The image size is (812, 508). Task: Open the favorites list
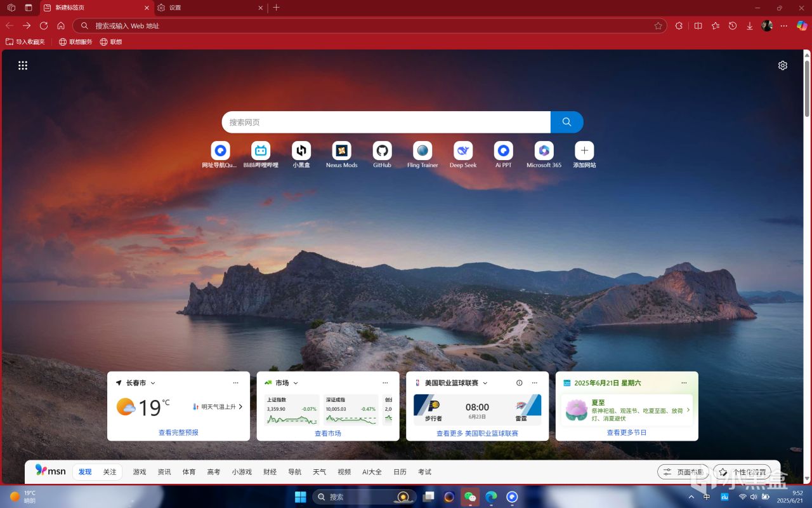click(x=716, y=26)
